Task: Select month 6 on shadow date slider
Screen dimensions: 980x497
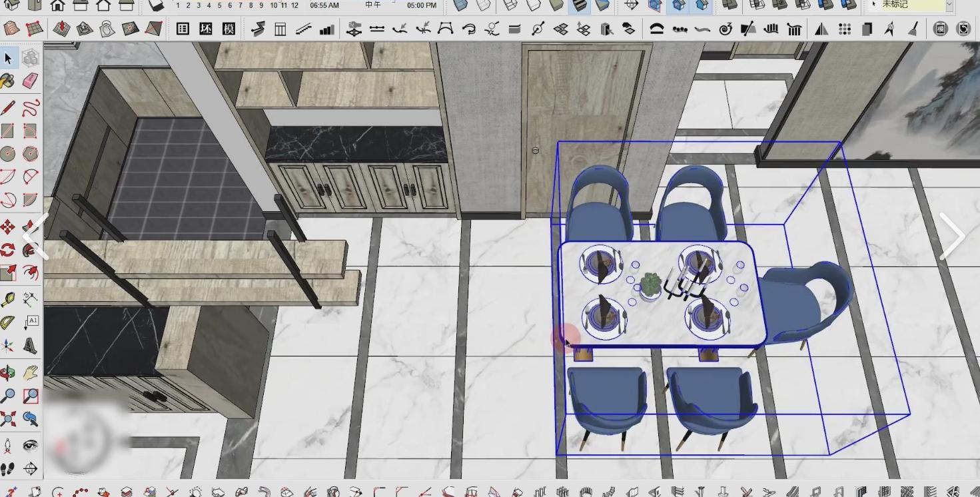Action: (230, 5)
